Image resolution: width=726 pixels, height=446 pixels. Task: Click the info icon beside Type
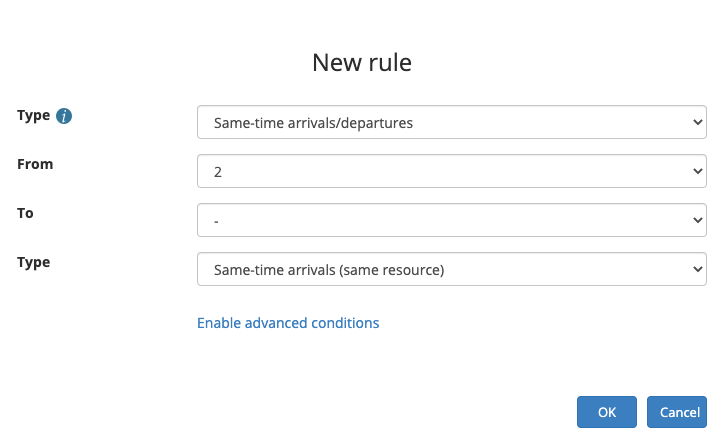click(x=64, y=116)
